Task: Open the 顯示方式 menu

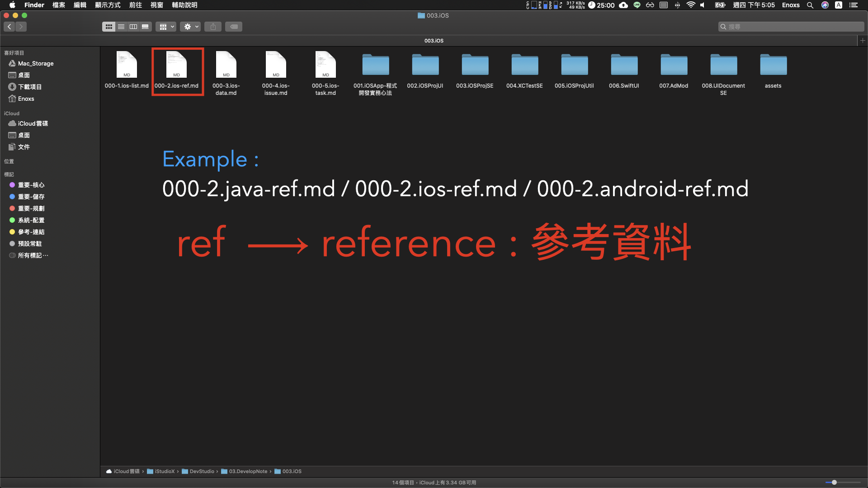Action: point(108,5)
